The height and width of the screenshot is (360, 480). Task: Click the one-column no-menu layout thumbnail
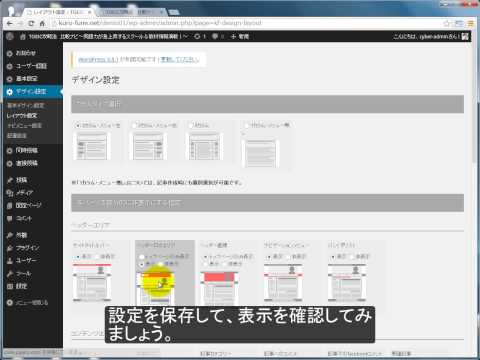point(261,154)
